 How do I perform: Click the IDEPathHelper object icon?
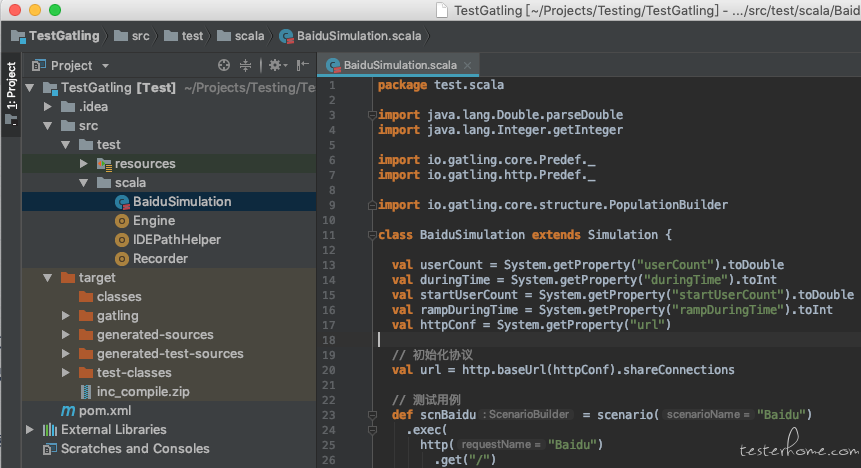pyautogui.click(x=122, y=240)
